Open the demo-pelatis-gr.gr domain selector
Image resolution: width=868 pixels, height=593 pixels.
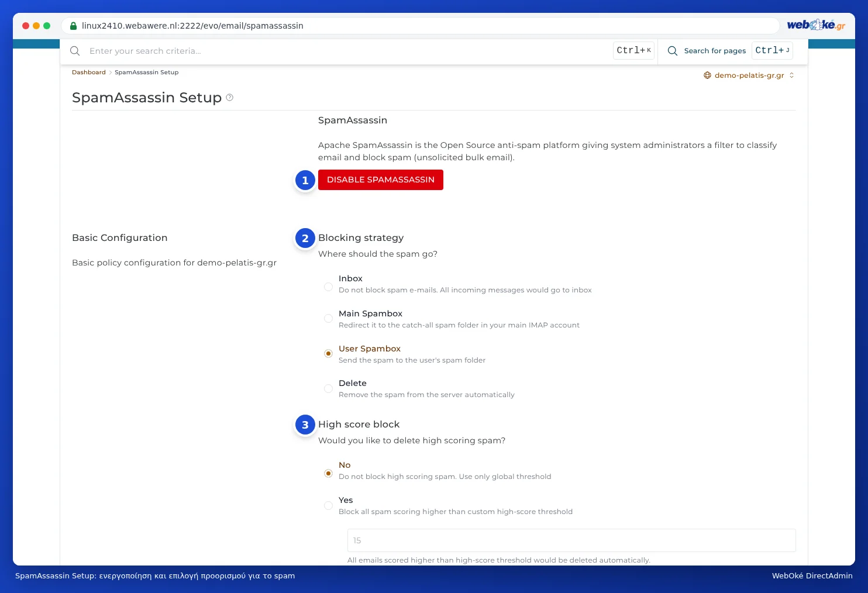[x=749, y=75]
